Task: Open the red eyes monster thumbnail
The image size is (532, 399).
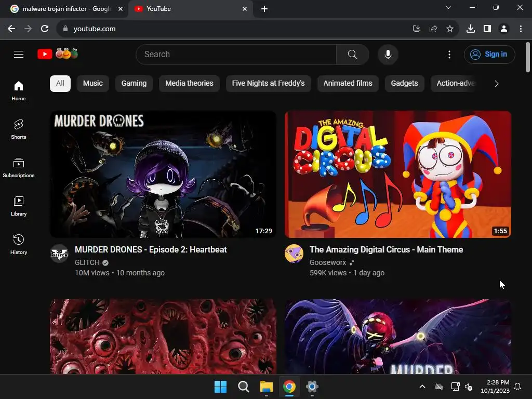Action: coord(163,337)
